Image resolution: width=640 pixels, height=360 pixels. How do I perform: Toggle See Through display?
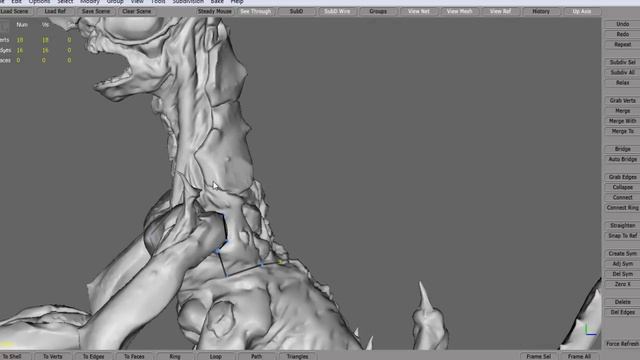click(x=256, y=11)
